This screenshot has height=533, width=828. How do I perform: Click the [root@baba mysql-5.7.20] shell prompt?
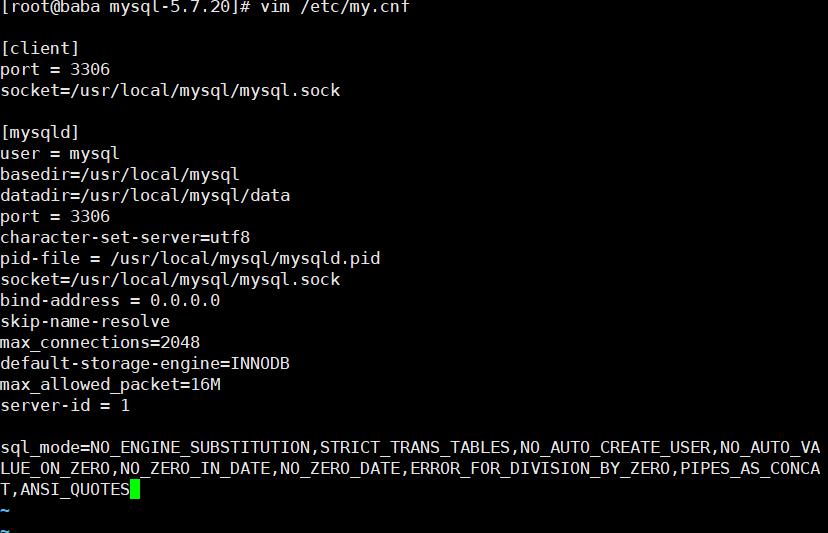pyautogui.click(x=128, y=7)
